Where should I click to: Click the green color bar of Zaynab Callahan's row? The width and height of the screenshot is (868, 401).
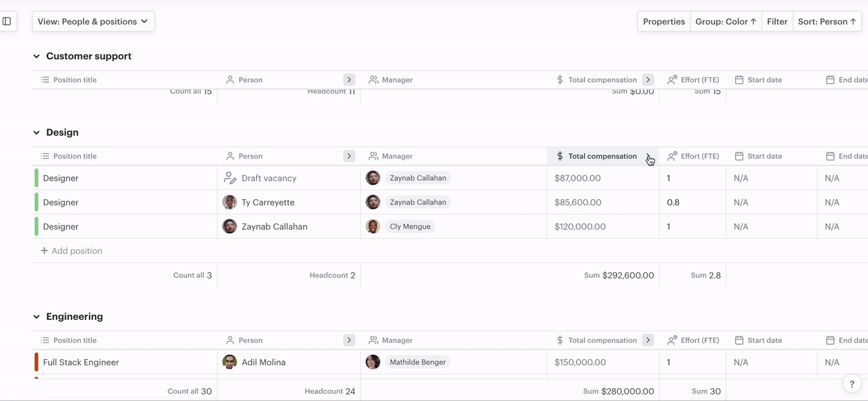[37, 227]
